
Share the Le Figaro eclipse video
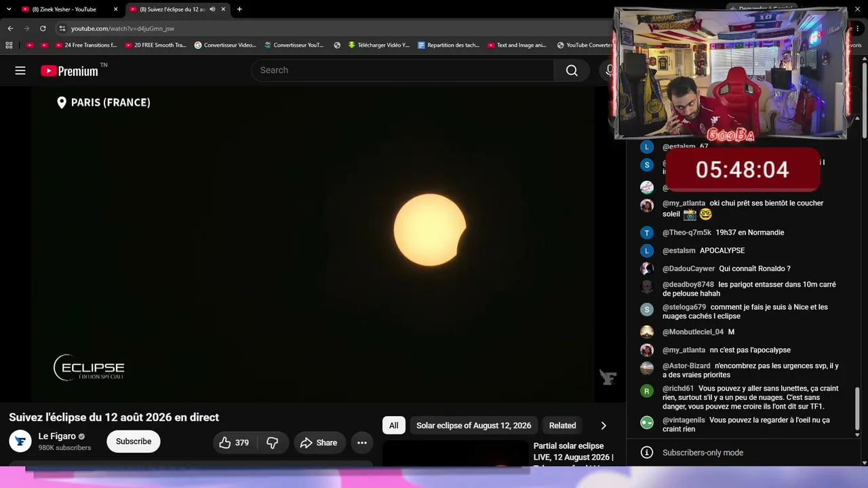(319, 443)
